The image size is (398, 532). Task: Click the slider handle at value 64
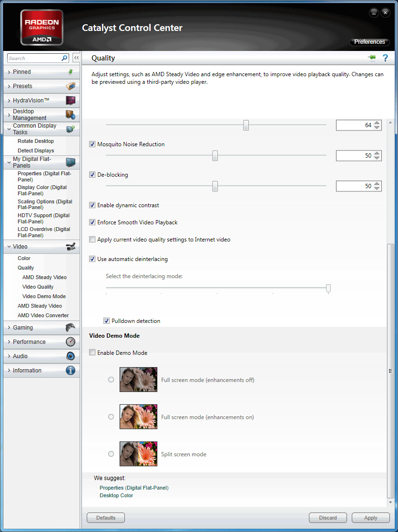tap(246, 125)
